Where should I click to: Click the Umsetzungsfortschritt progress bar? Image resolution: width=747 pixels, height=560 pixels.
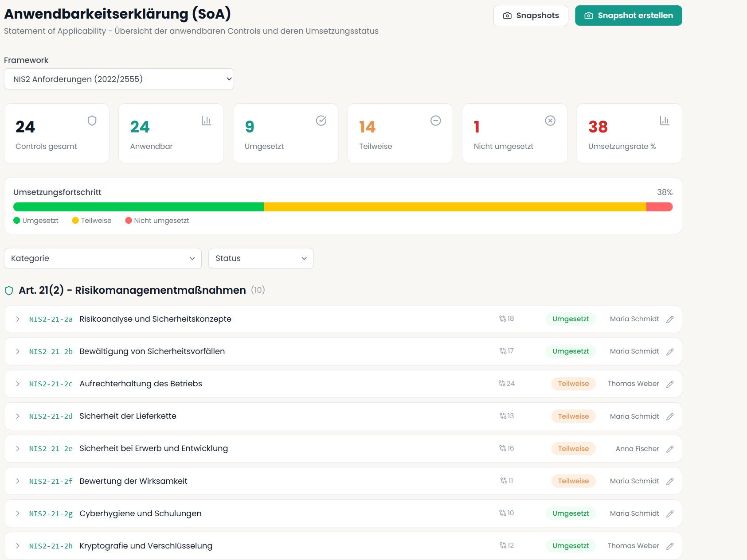[343, 206]
